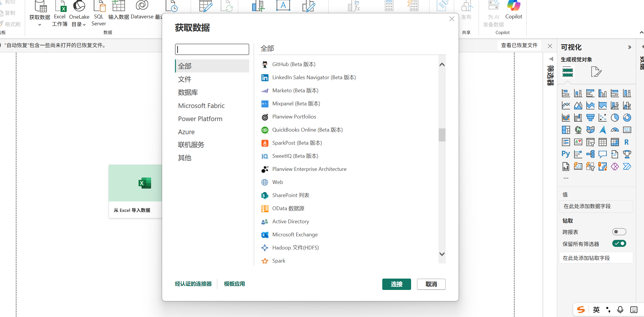Select the 数据库 category
644x317 pixels.
(x=188, y=93)
